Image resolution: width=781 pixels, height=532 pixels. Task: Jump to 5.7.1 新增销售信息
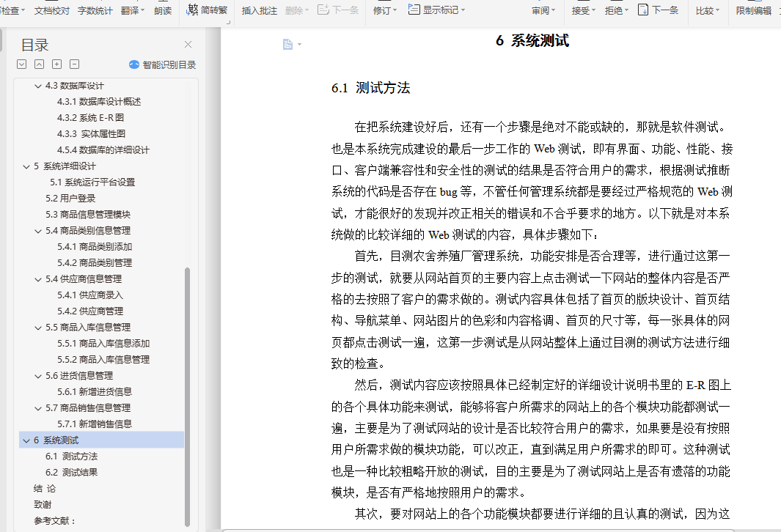click(x=94, y=424)
